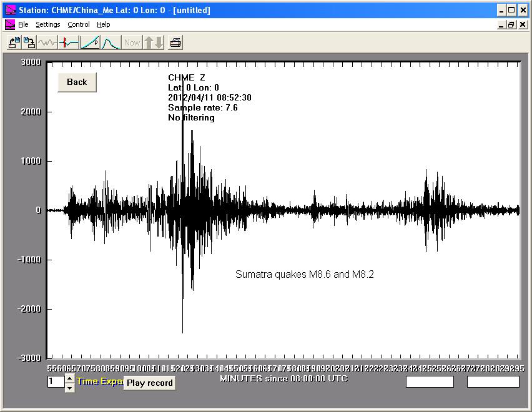This screenshot has height=412, width=532.
Task: Select the red marker event-pick tool
Action: [x=69, y=42]
